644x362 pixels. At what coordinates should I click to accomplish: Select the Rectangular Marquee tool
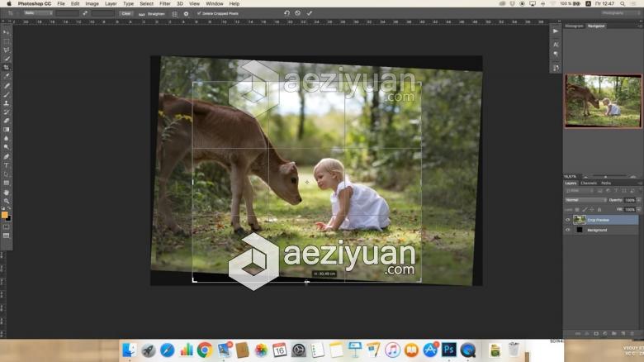tap(6, 41)
